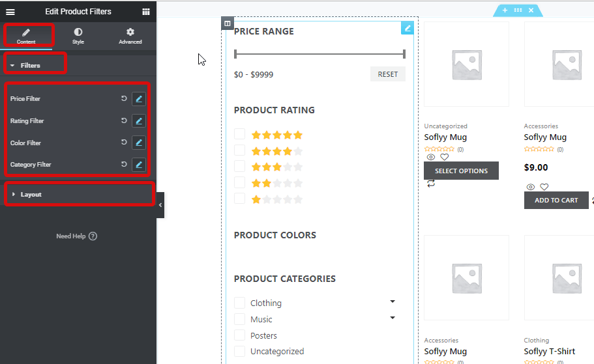594x364 pixels.
Task: Switch to the Advanced tab
Action: tap(130, 36)
